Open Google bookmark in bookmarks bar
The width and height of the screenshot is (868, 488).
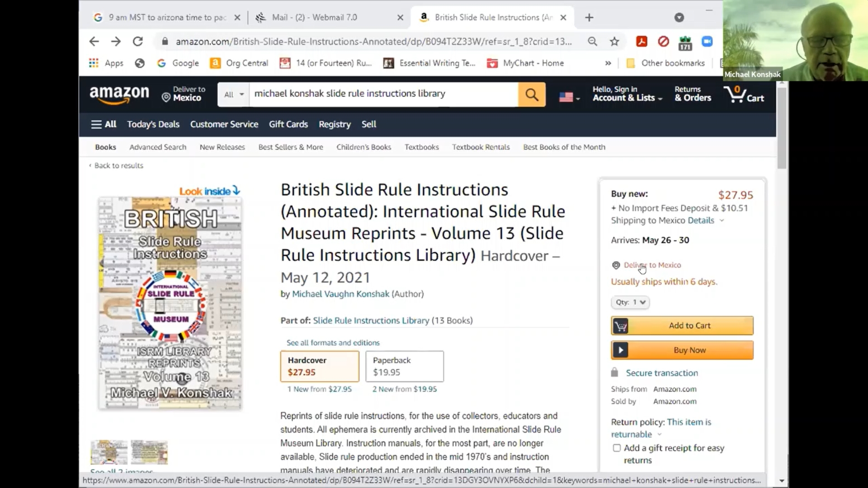coord(178,63)
